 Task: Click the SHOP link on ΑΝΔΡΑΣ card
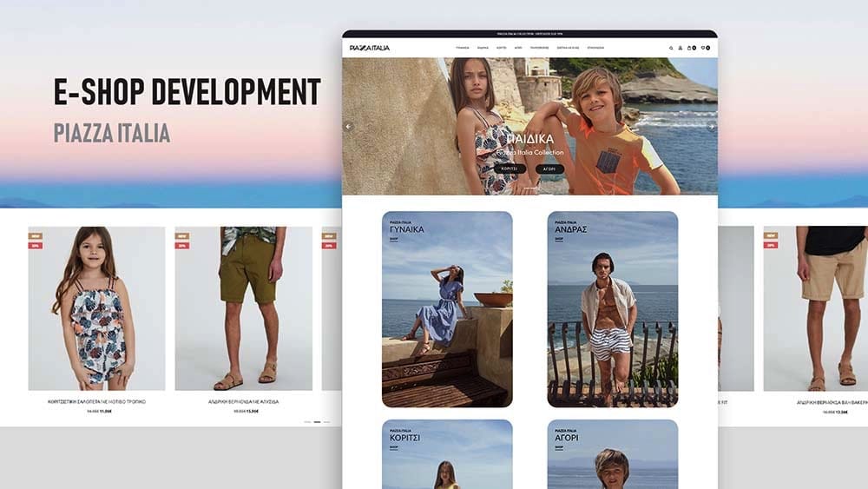tap(559, 240)
